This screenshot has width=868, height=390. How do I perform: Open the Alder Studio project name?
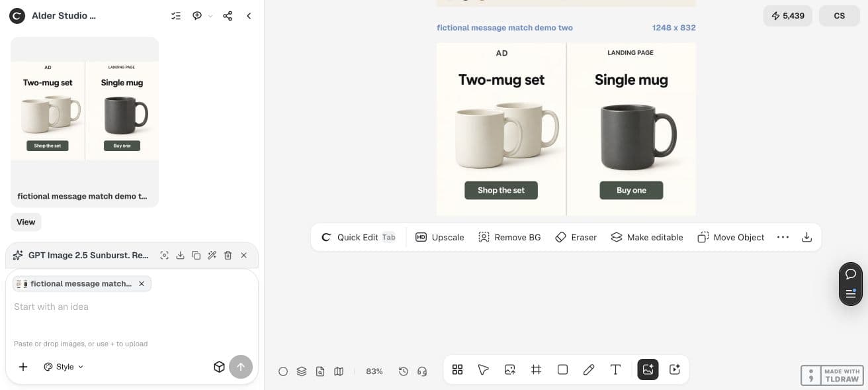coord(64,16)
